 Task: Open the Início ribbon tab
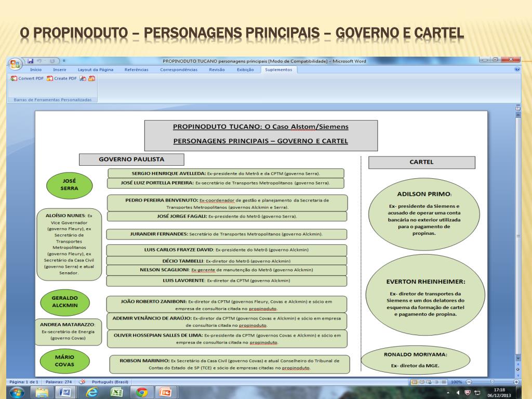(x=36, y=70)
